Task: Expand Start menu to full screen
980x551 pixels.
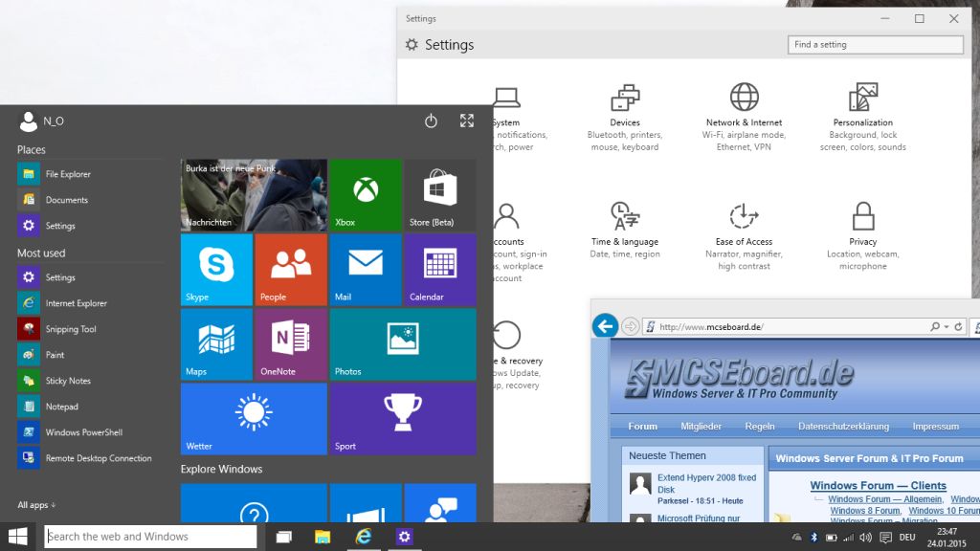Action: (467, 121)
